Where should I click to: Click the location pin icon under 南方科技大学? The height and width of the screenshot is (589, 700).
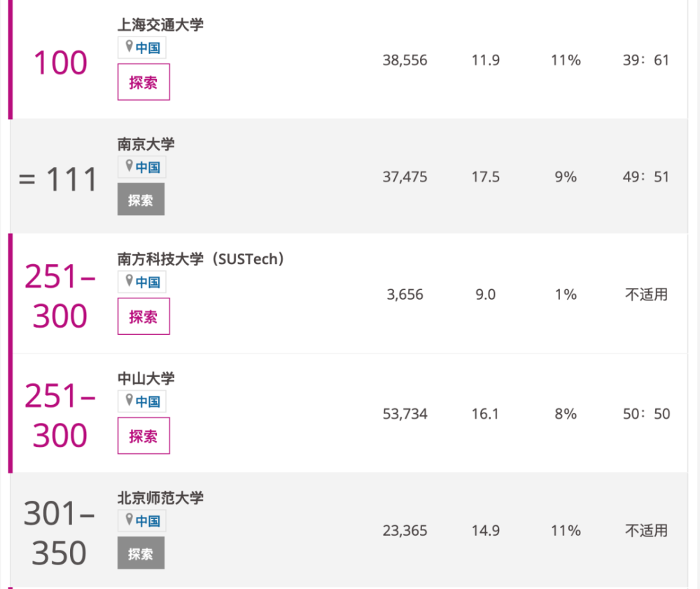coord(129,280)
